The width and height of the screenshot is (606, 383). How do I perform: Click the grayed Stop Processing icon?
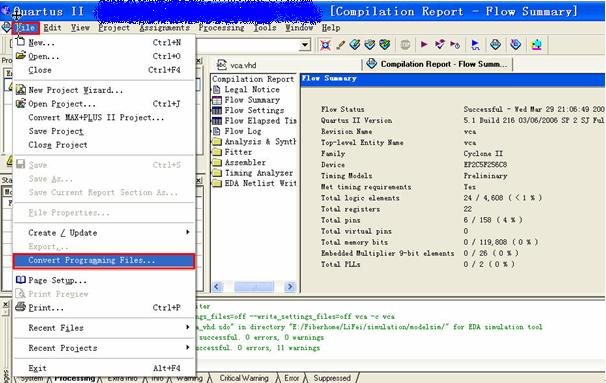405,45
